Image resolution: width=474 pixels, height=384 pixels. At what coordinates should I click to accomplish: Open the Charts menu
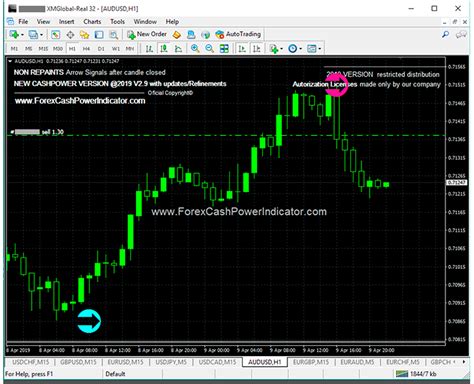click(92, 22)
